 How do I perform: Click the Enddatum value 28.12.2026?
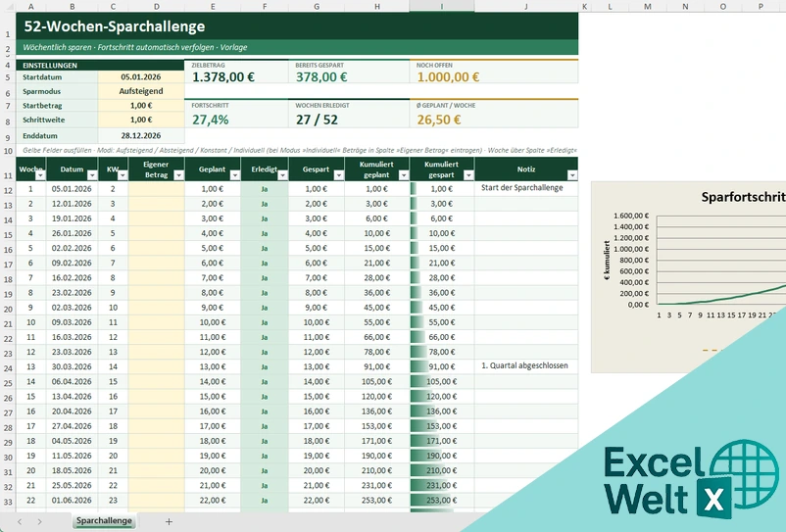[x=141, y=136]
